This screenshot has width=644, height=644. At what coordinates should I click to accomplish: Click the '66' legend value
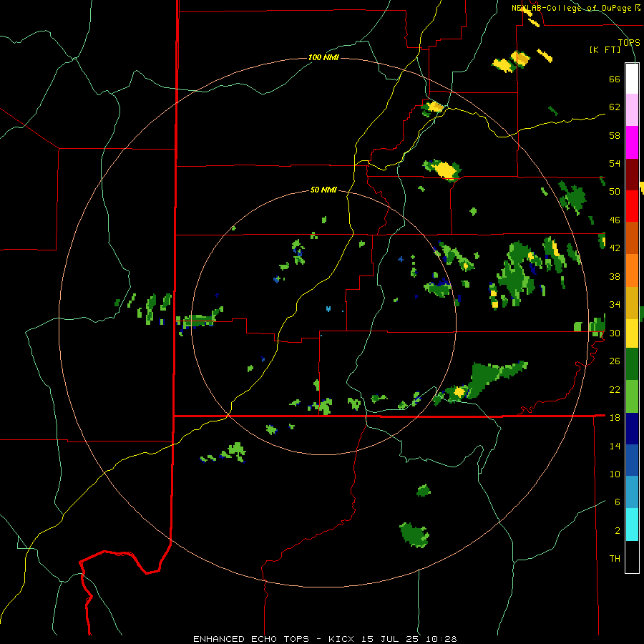tap(615, 79)
